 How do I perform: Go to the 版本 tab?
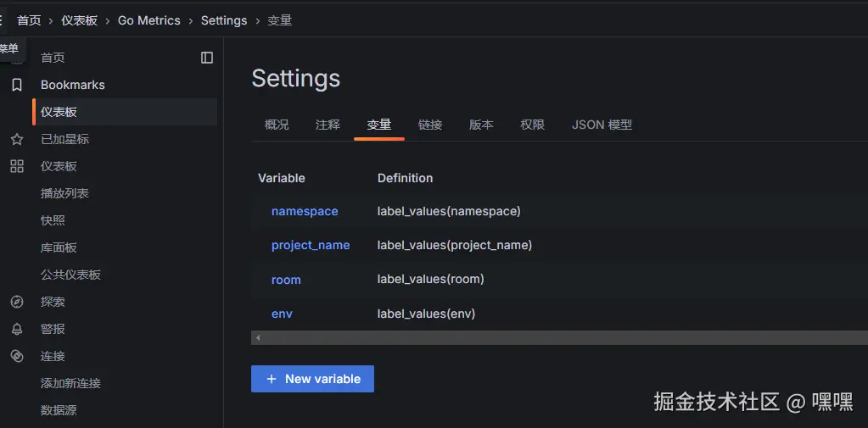[481, 125]
